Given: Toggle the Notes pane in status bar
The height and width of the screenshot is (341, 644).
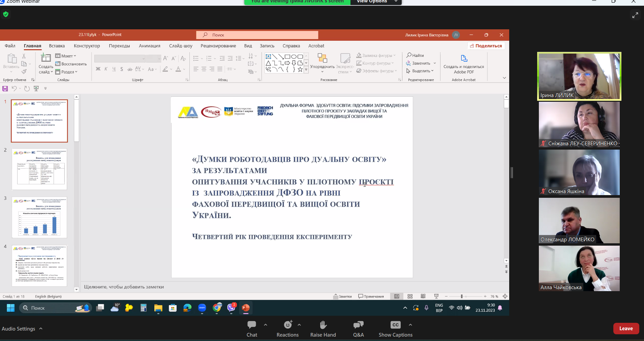Looking at the screenshot, I should click(342, 297).
